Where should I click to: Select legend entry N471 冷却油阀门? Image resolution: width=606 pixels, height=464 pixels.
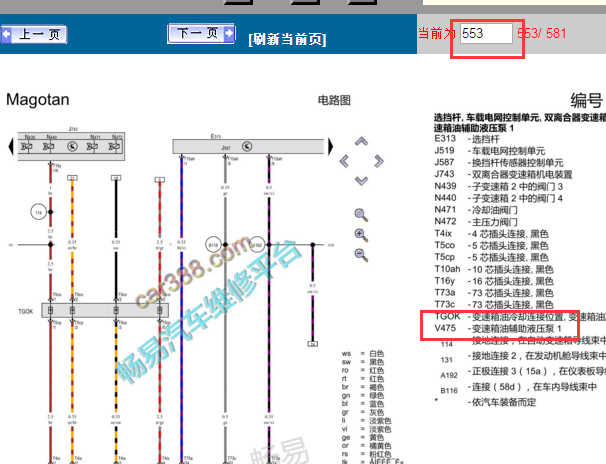[476, 210]
